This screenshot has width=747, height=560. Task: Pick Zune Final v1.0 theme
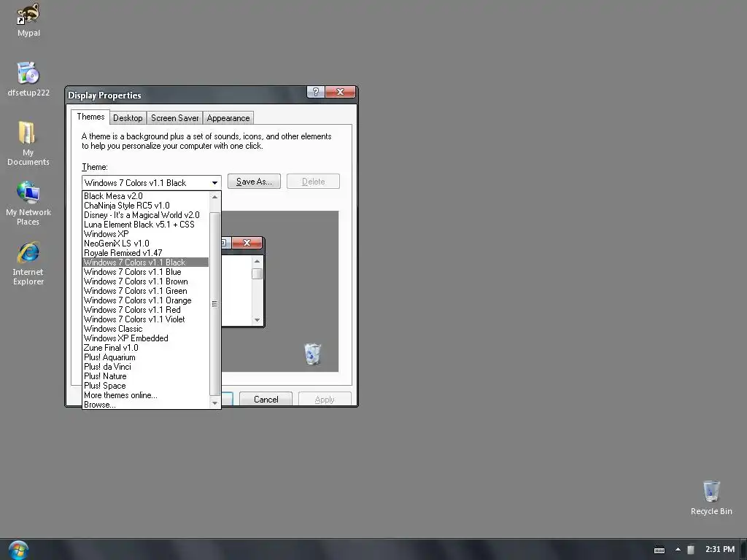(x=145, y=348)
